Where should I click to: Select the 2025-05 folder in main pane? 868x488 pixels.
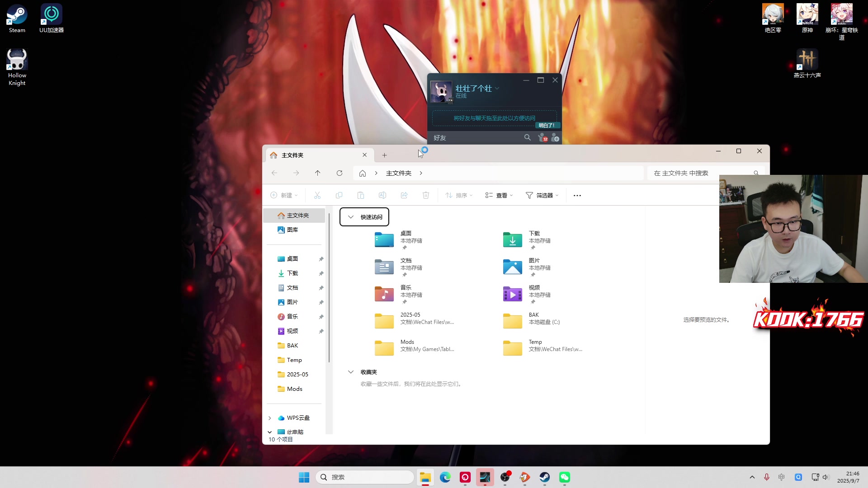tap(414, 320)
